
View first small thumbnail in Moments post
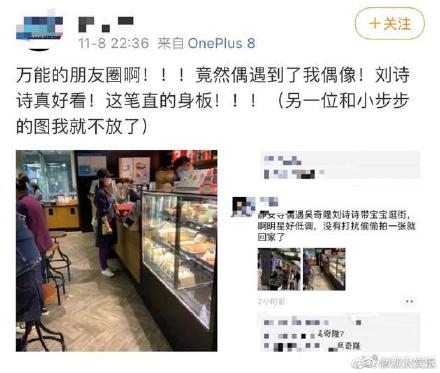(279, 269)
